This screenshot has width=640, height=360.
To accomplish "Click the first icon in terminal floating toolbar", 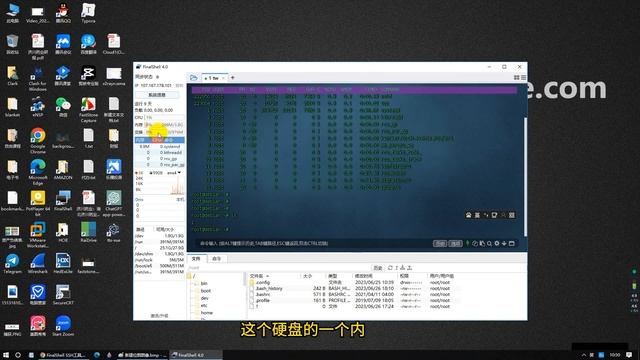I will coord(469,215).
